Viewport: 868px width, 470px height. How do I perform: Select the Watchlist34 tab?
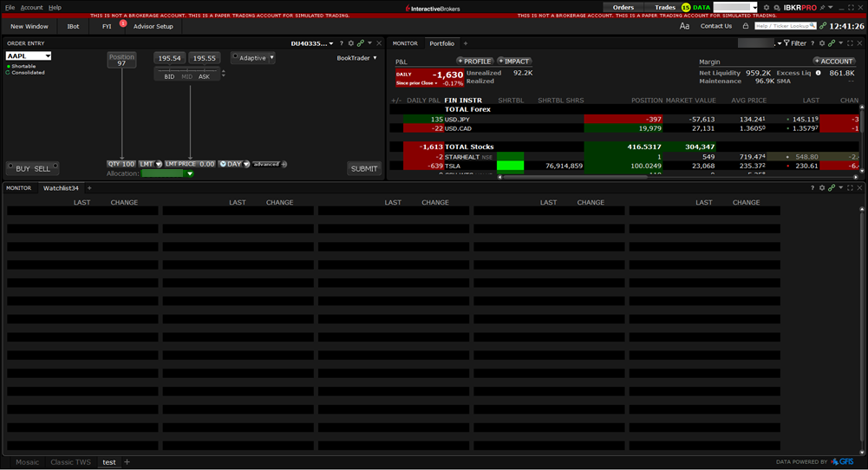point(61,188)
